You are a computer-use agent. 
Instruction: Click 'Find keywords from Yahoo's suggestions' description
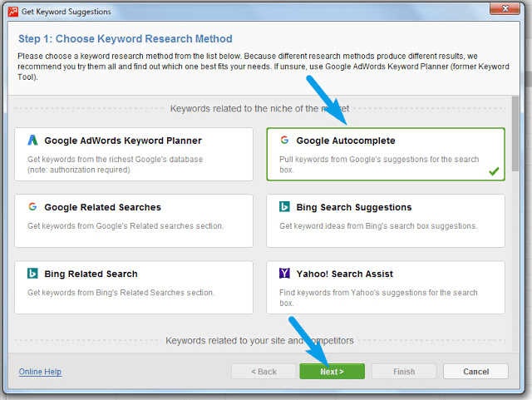378,298
